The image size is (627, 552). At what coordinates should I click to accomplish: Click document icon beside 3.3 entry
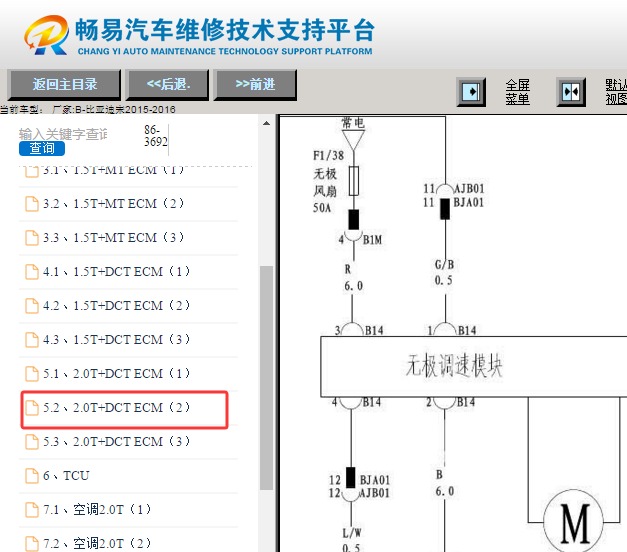(32, 238)
